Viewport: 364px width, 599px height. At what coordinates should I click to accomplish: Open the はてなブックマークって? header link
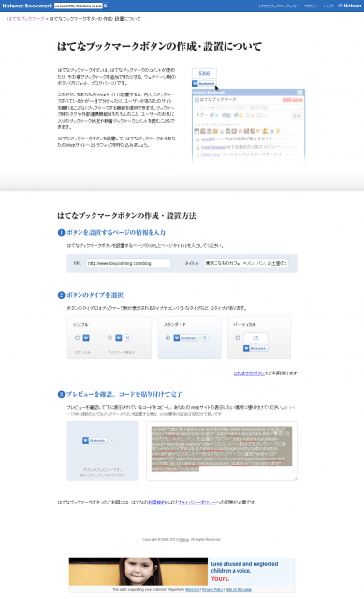coord(279,7)
